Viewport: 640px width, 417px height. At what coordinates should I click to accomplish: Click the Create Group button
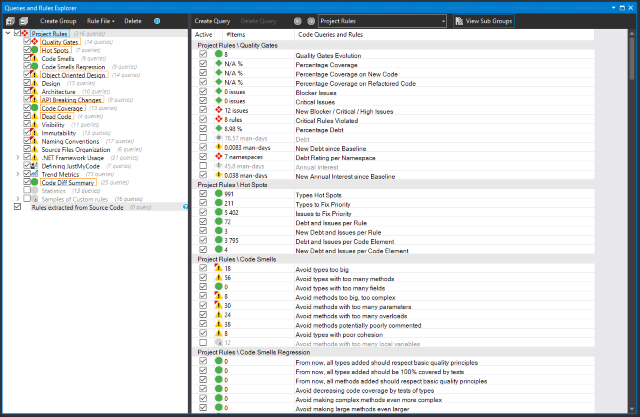(x=58, y=21)
